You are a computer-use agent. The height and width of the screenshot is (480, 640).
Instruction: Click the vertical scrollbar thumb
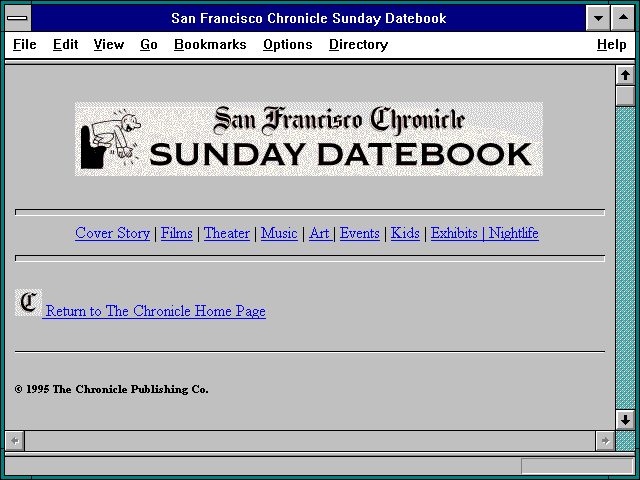(625, 96)
